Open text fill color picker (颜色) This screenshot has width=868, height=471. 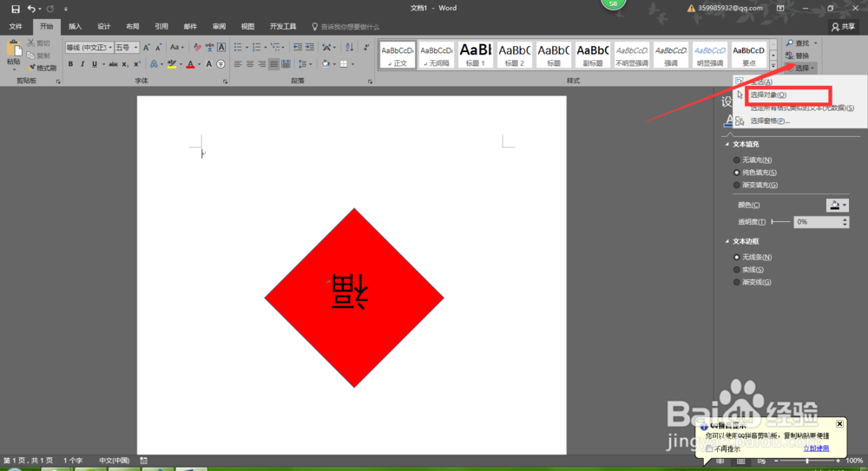point(837,206)
